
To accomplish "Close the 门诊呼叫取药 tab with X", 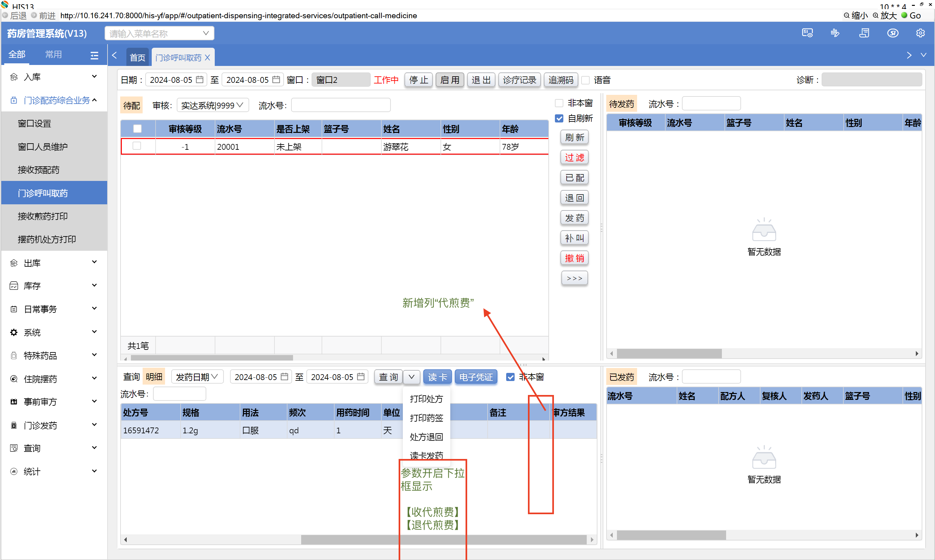I will click(x=208, y=58).
